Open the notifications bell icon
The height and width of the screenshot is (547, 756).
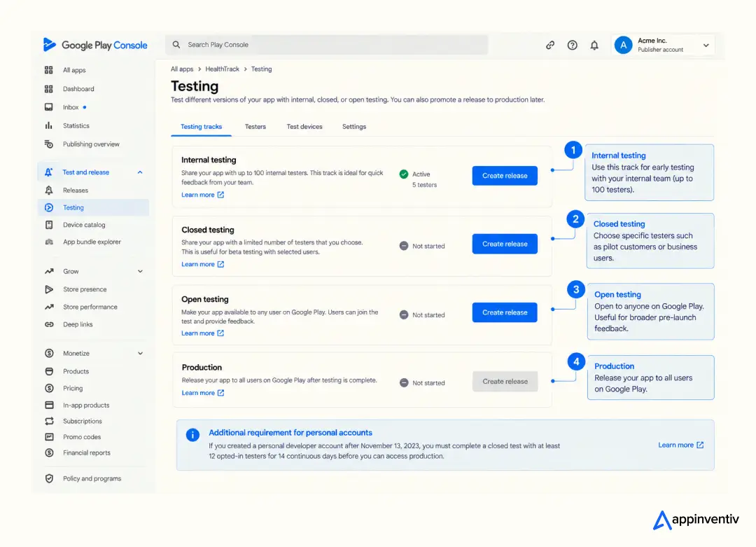point(594,45)
